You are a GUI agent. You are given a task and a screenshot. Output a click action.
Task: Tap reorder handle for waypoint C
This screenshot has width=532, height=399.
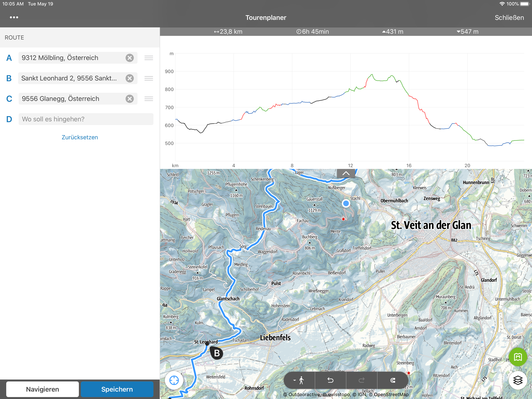[x=149, y=99]
